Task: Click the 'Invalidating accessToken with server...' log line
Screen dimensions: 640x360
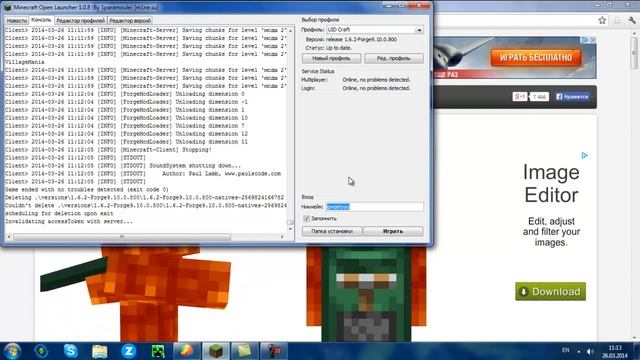Action: point(69,222)
